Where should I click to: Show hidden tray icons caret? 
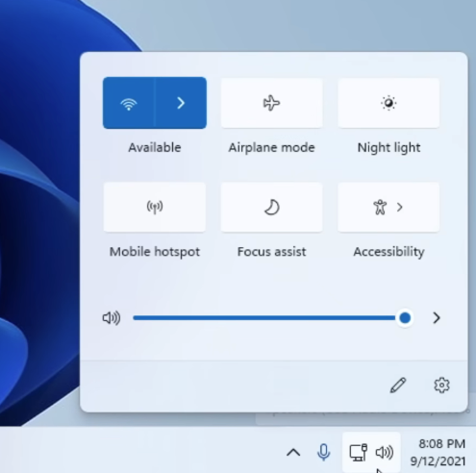tap(293, 453)
